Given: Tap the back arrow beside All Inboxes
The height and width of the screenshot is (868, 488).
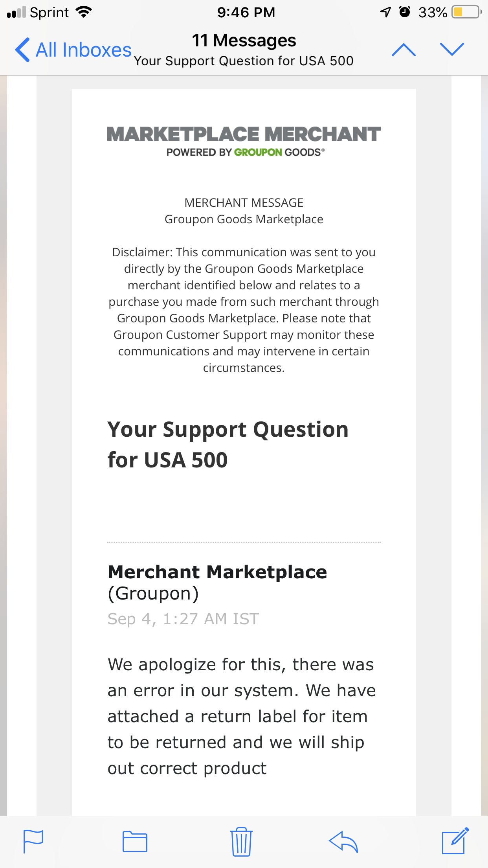Looking at the screenshot, I should click(x=22, y=49).
